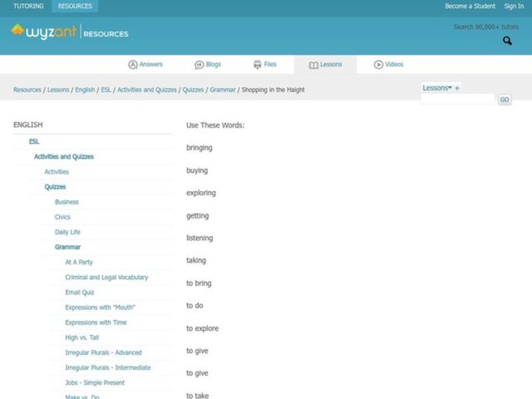This screenshot has width=532, height=399.
Task: Select the RESOURCES tab in header
Action: click(x=74, y=6)
